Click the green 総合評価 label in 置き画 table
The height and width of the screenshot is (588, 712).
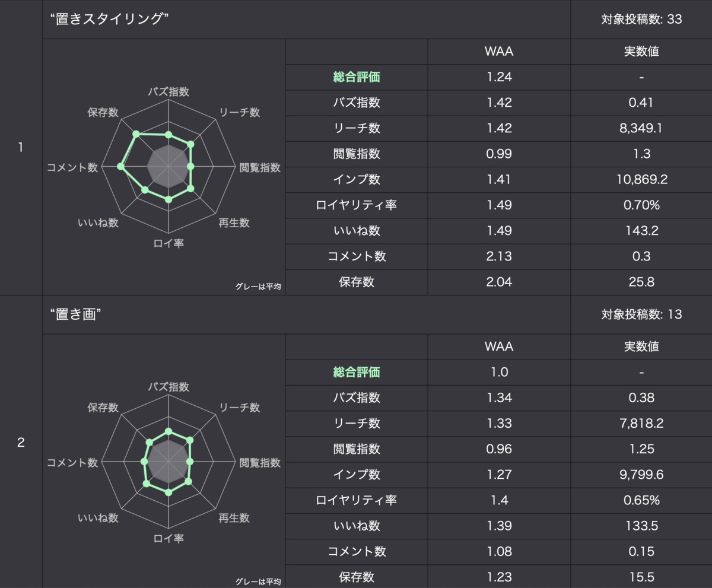click(357, 372)
